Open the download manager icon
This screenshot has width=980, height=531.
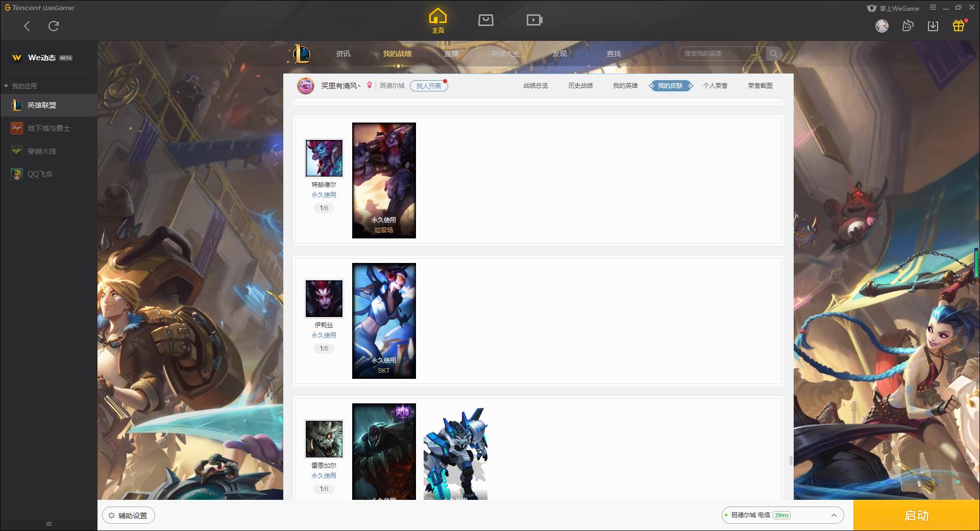click(x=933, y=26)
